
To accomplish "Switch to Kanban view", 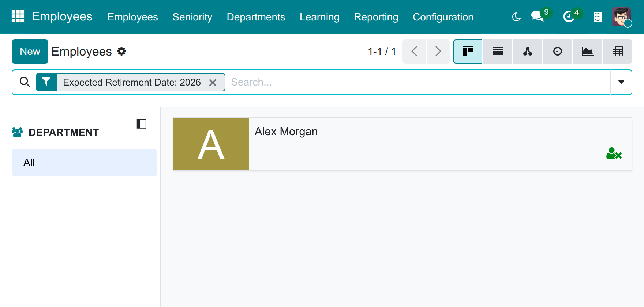I will tap(468, 52).
